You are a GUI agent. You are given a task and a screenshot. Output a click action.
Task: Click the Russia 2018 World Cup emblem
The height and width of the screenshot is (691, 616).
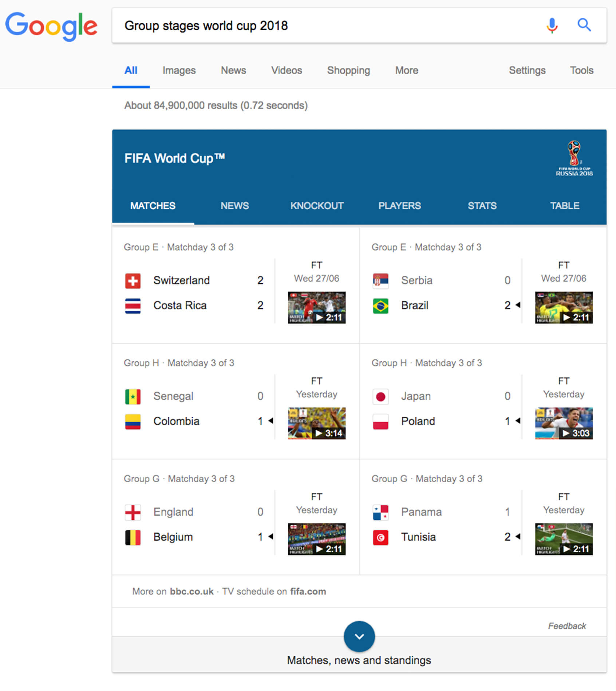point(574,158)
